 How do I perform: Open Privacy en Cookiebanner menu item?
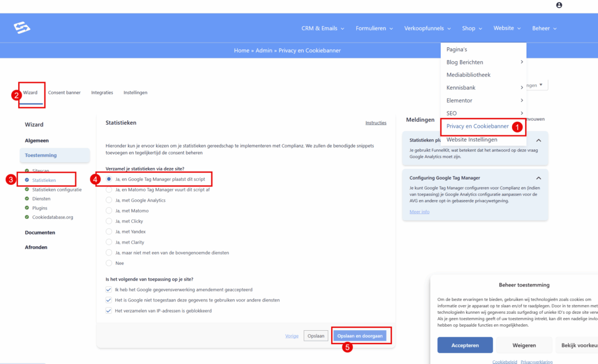477,126
